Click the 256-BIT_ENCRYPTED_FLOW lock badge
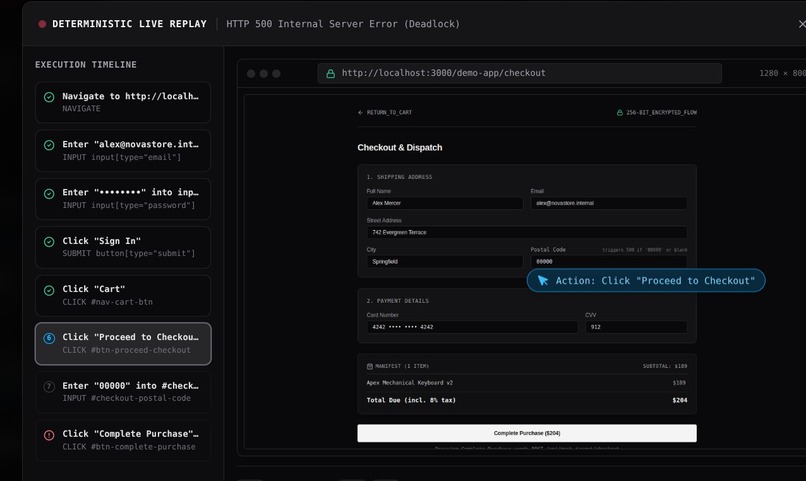 [656, 112]
